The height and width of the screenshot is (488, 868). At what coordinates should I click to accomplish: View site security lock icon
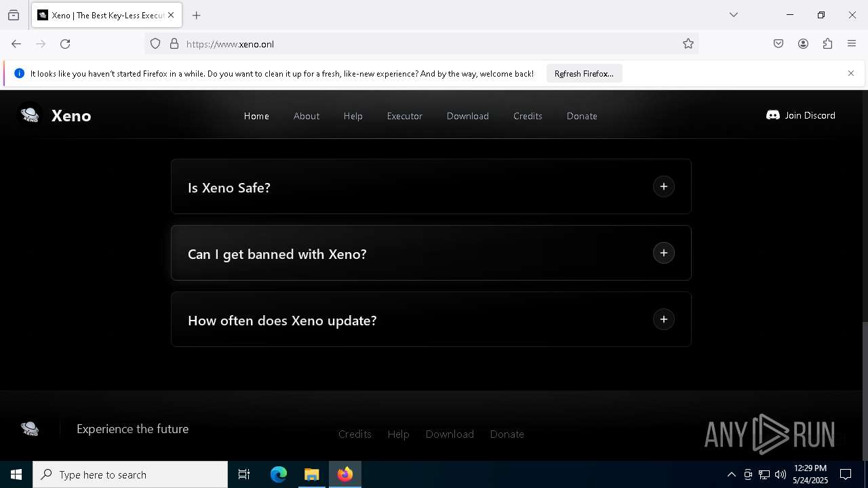point(174,44)
